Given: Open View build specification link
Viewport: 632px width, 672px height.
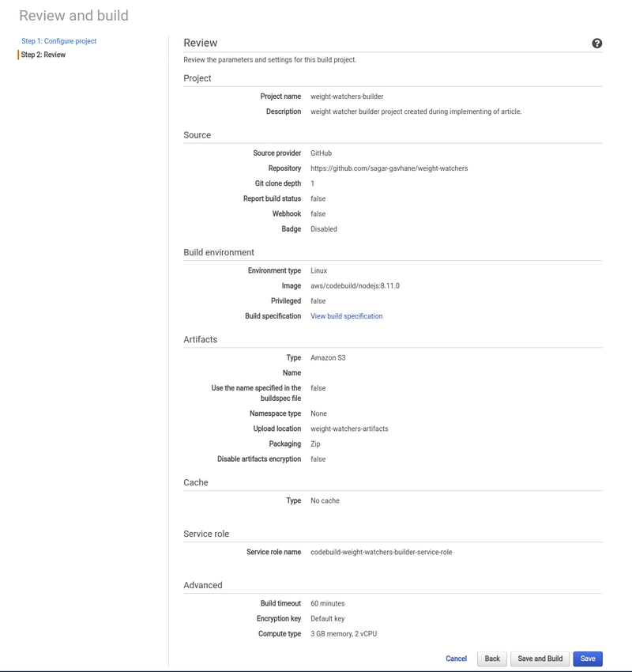Looking at the screenshot, I should click(346, 316).
